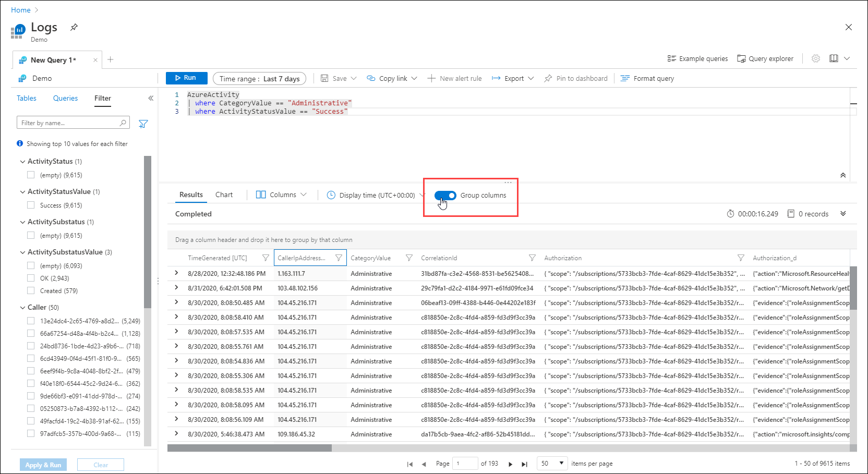Collapse the left sidebar with double chevron

click(151, 98)
